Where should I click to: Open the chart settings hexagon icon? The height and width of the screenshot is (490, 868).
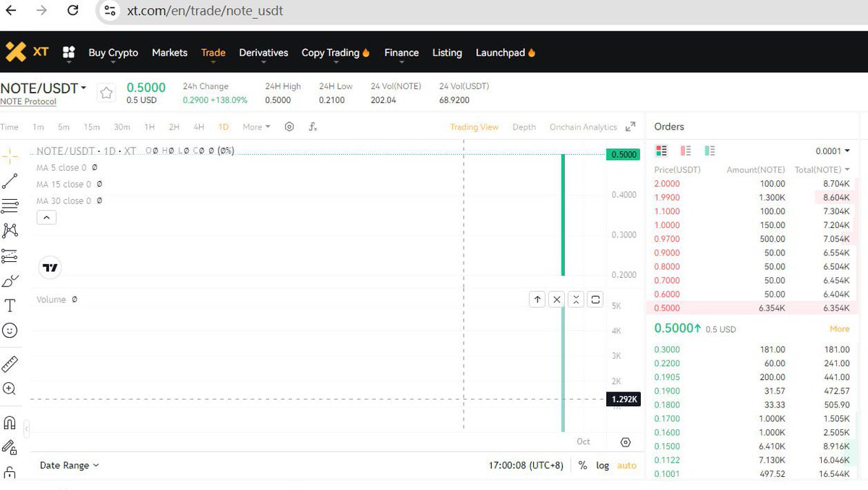point(289,127)
